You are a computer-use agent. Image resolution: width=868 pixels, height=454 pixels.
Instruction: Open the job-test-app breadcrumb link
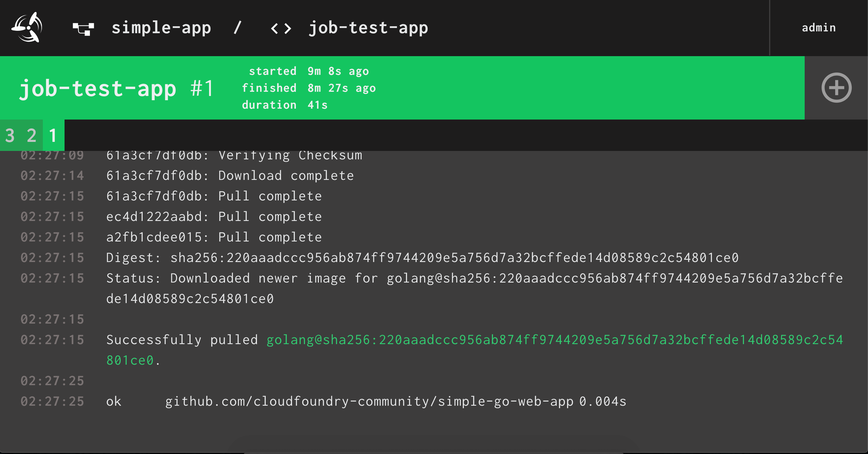point(368,28)
